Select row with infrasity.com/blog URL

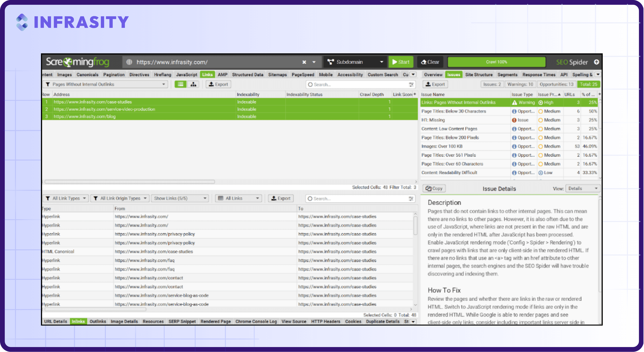tap(230, 116)
